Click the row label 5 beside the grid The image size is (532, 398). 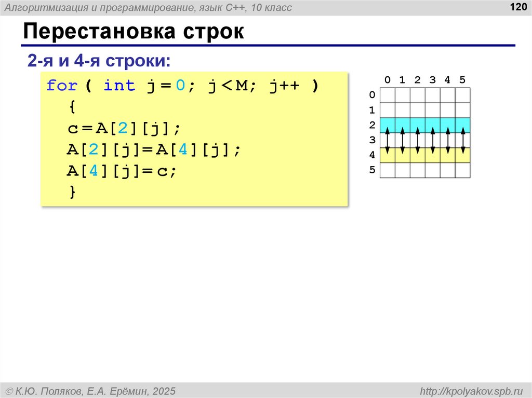pyautogui.click(x=372, y=170)
